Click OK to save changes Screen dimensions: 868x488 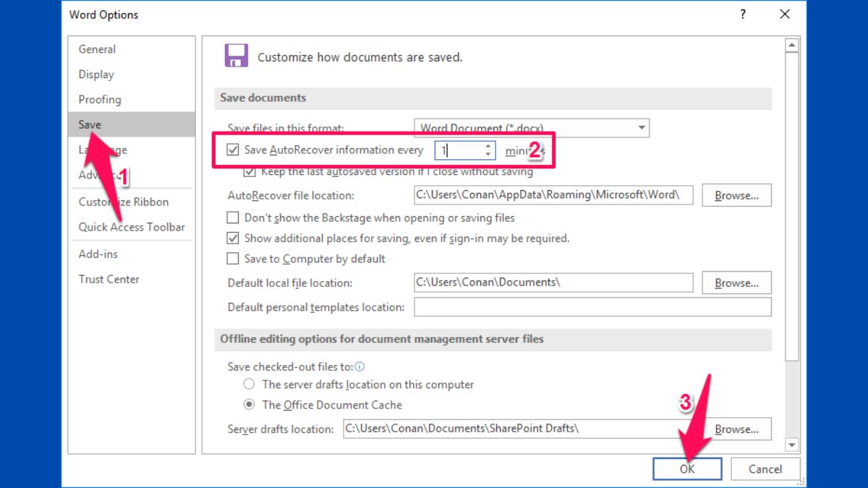coord(686,468)
